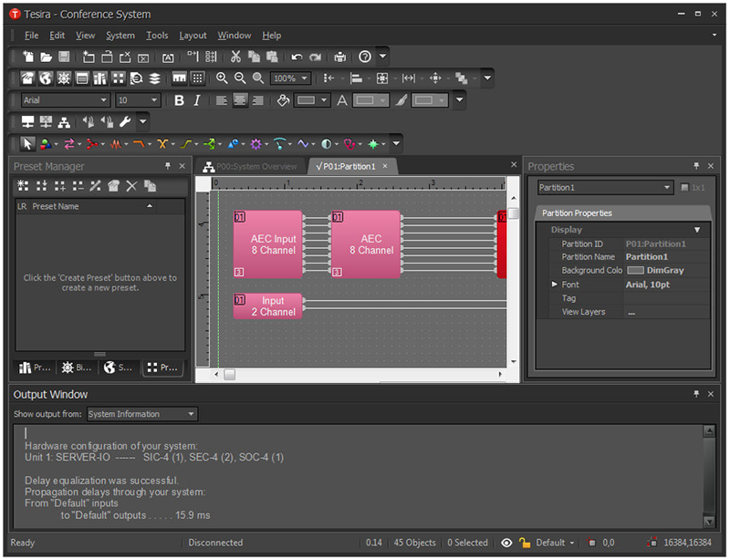Select the Input 2 Channel block
Viewport: 730px width, 560px height.
(x=268, y=306)
